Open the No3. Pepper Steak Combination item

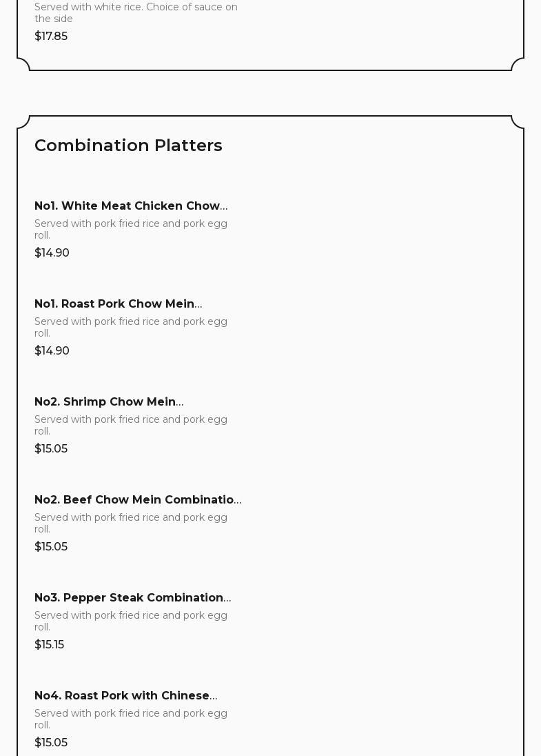(132, 598)
